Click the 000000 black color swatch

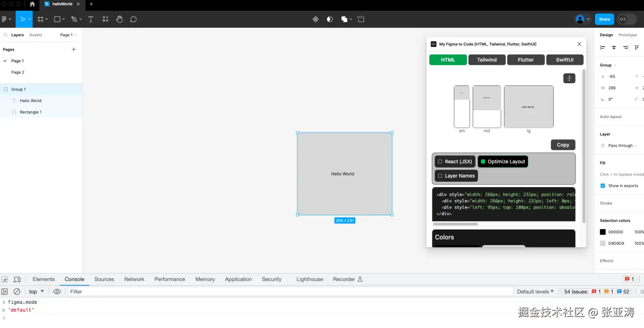(x=603, y=232)
